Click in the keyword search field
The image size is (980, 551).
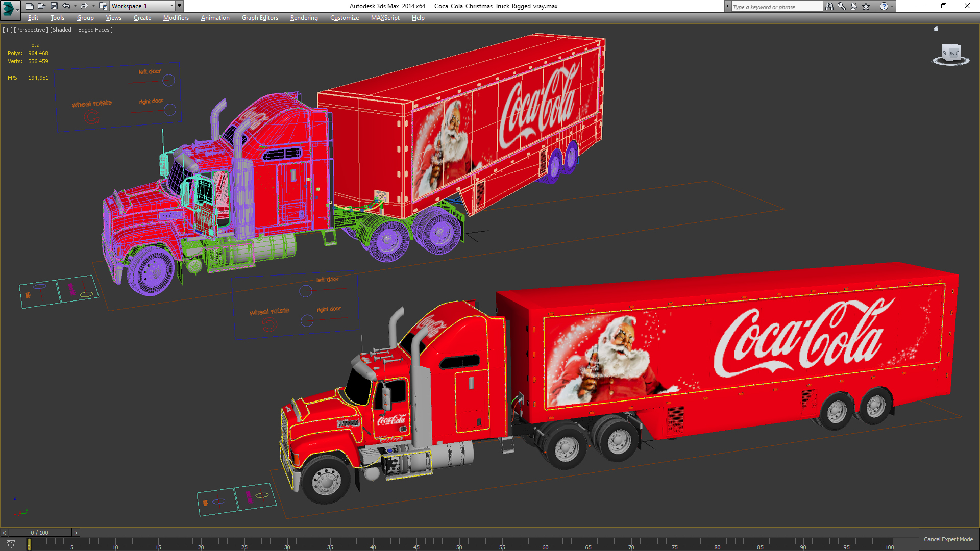click(x=776, y=7)
